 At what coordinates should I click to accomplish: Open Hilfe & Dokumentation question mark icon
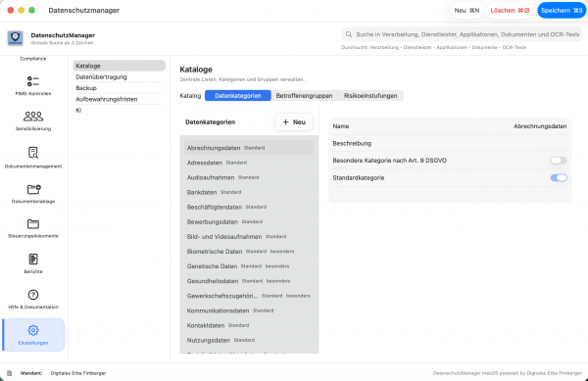point(33,295)
